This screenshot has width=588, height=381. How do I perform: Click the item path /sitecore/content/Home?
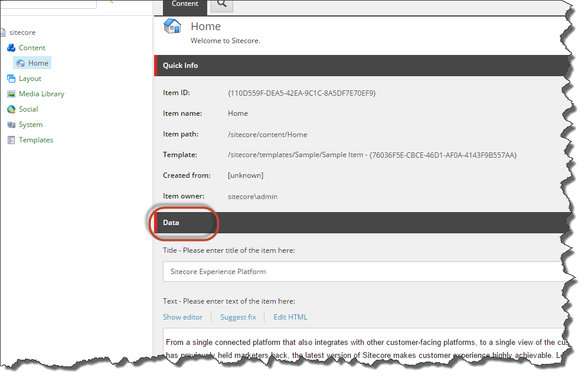[267, 134]
